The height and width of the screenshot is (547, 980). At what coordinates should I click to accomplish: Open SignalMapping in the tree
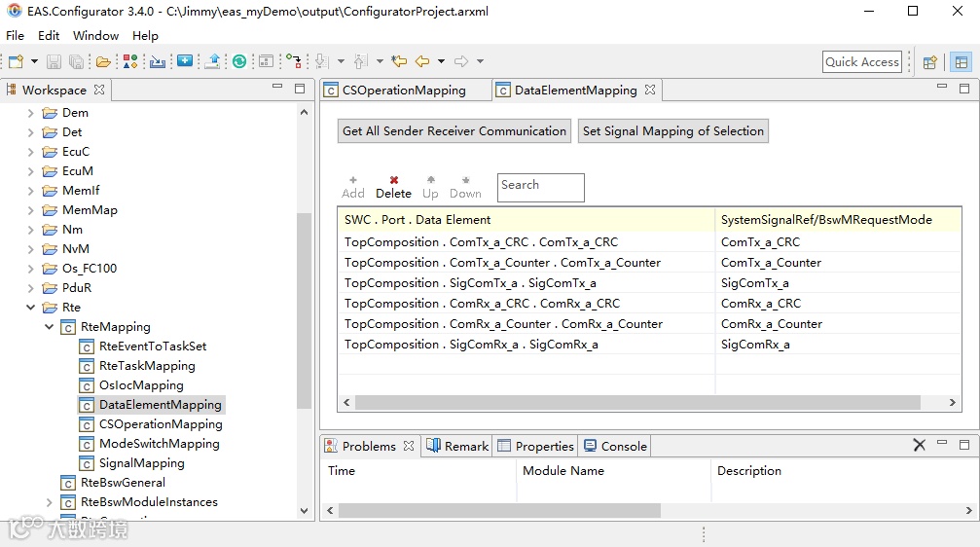tap(142, 463)
